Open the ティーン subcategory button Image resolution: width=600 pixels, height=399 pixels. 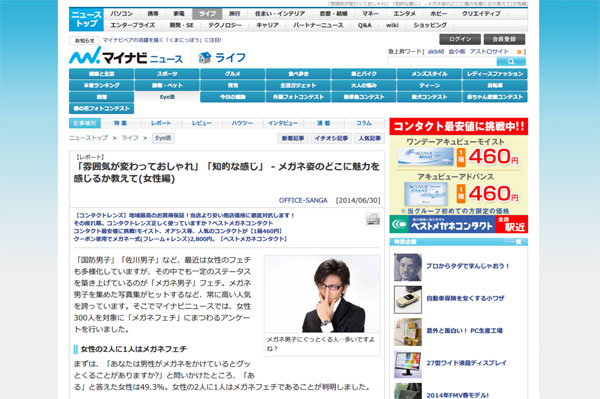pyautogui.click(x=429, y=85)
